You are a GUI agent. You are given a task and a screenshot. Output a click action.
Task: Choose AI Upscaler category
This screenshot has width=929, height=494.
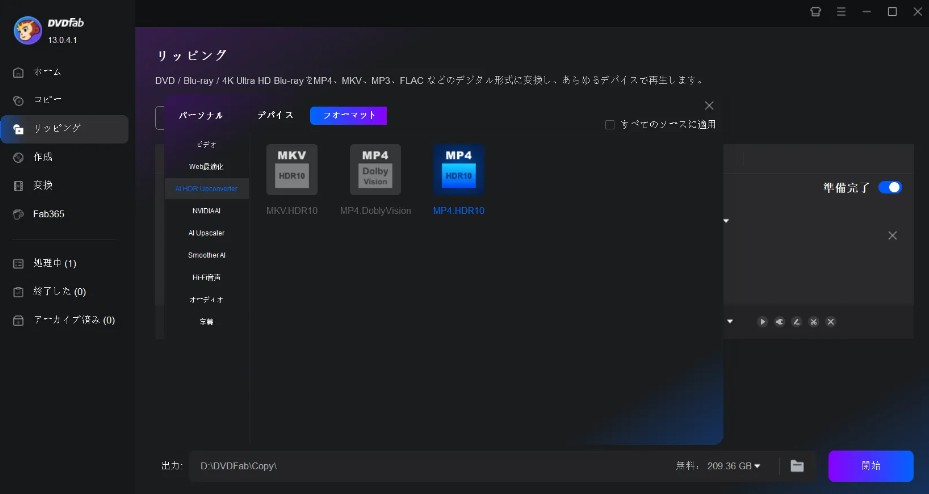pyautogui.click(x=207, y=233)
